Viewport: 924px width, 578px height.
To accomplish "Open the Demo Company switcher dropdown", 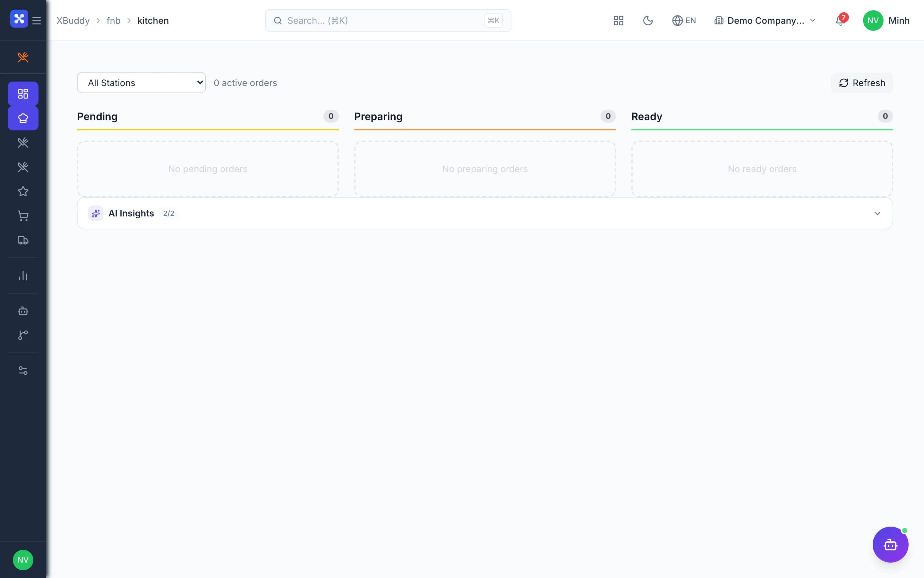I will (765, 20).
